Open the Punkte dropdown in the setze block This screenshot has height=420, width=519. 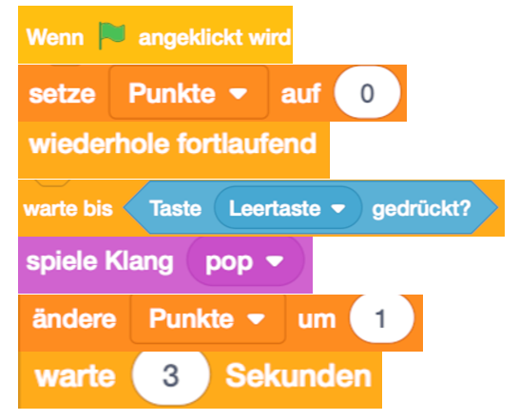[188, 92]
